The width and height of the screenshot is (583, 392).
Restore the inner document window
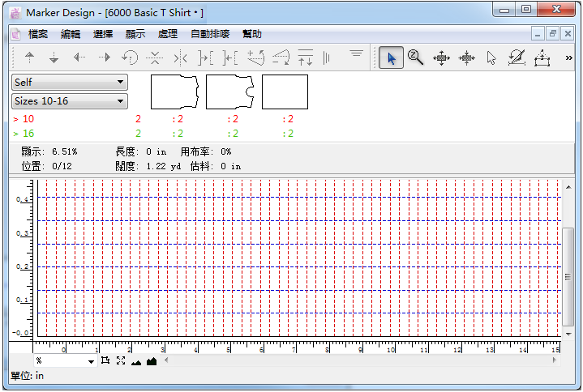[x=552, y=34]
